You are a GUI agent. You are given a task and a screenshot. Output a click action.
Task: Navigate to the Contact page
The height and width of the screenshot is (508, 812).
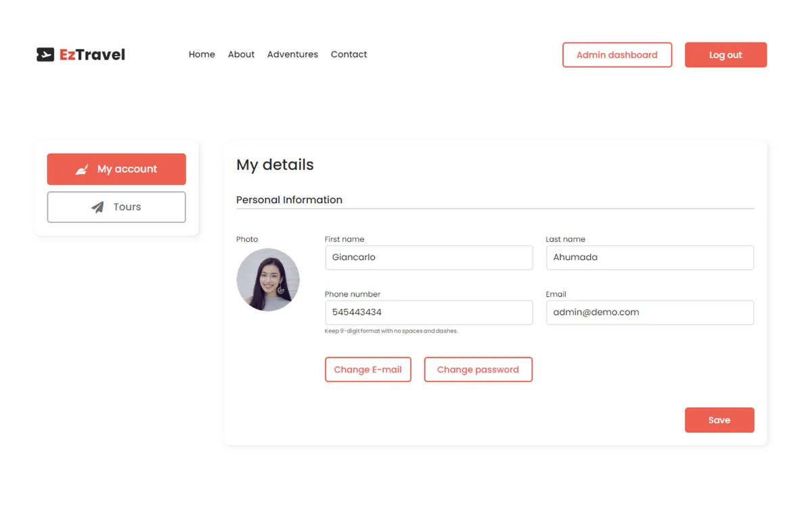point(348,54)
